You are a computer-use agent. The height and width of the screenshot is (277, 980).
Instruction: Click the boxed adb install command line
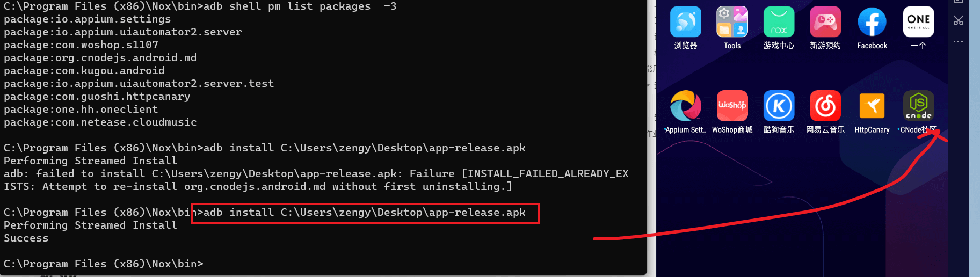[x=365, y=213]
